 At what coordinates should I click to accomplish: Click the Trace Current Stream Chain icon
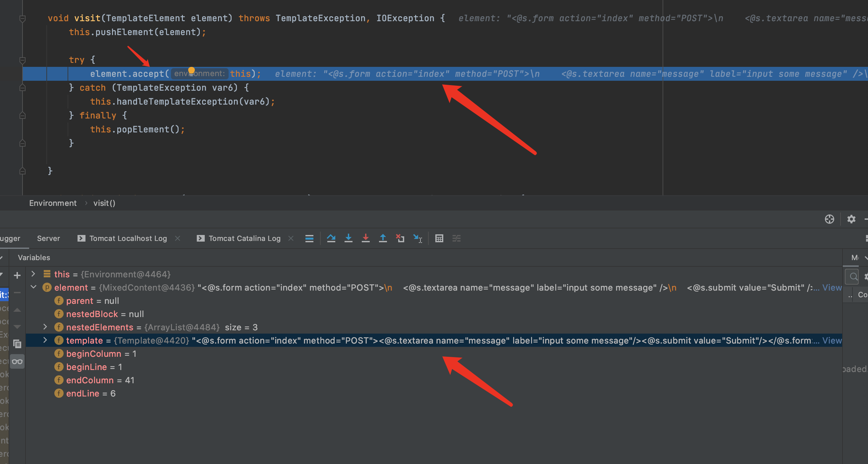457,238
